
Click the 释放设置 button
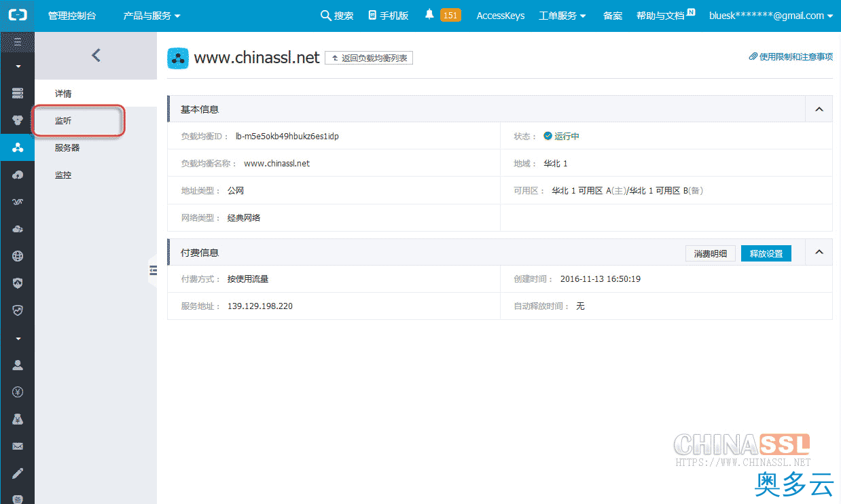tap(766, 253)
